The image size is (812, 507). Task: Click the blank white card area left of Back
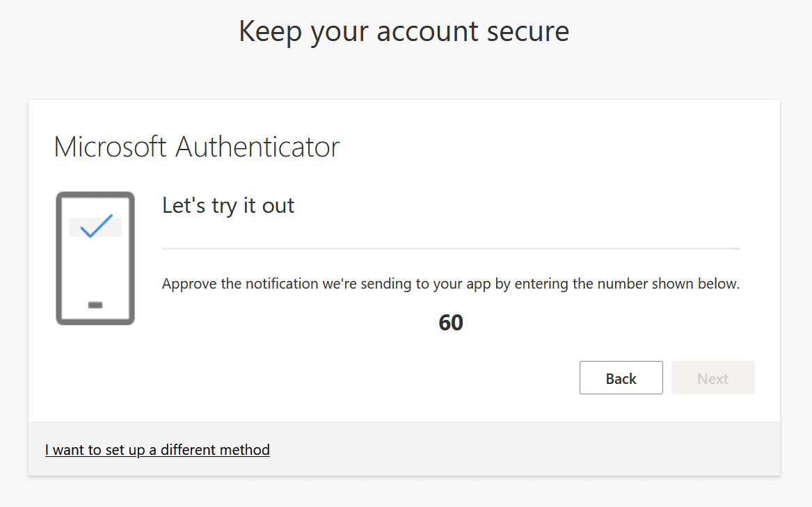pos(348,378)
